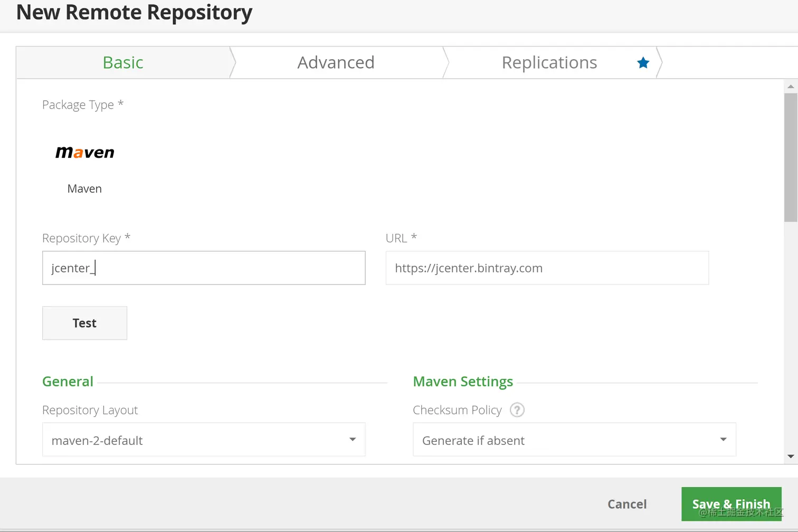The image size is (798, 532).
Task: Click the Package Type label
Action: coord(78,105)
